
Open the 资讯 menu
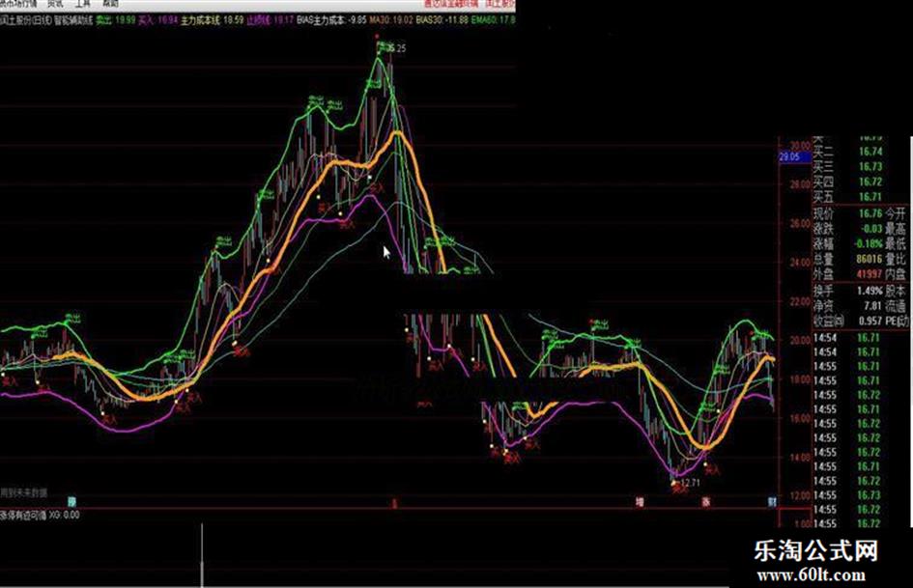point(55,4)
